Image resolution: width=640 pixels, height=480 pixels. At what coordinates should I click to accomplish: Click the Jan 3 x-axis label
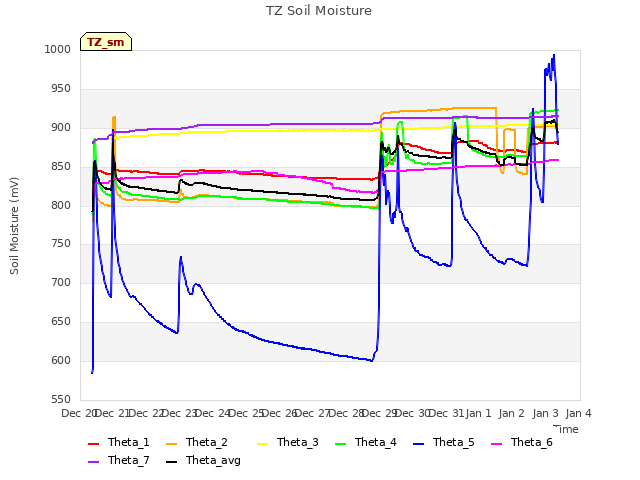(545, 413)
